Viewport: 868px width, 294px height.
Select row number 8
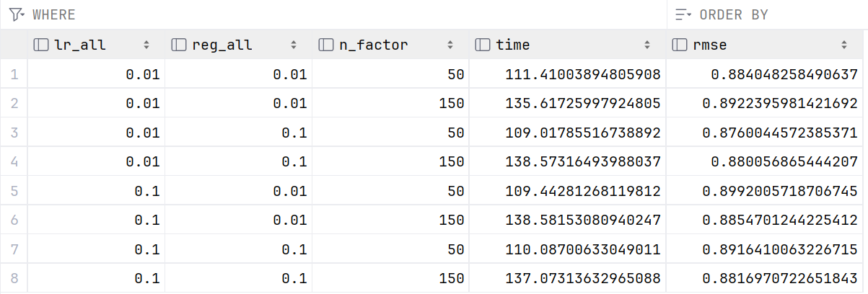pos(14,278)
